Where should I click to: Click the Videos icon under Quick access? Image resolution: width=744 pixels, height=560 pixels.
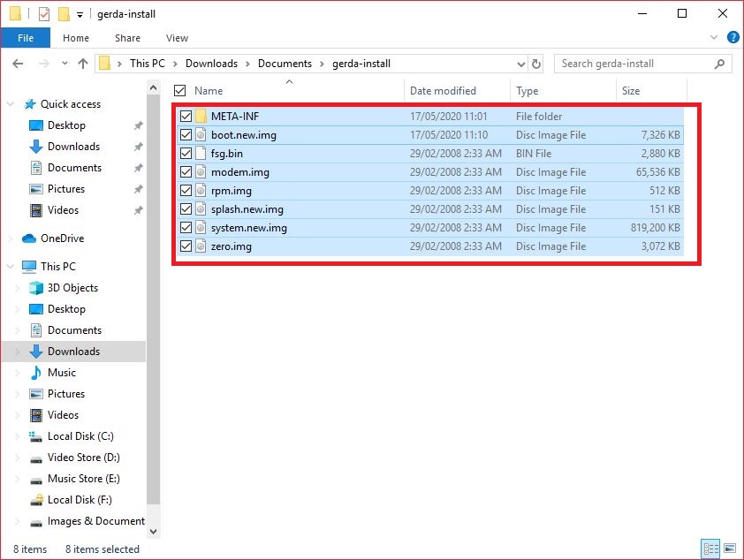point(36,210)
